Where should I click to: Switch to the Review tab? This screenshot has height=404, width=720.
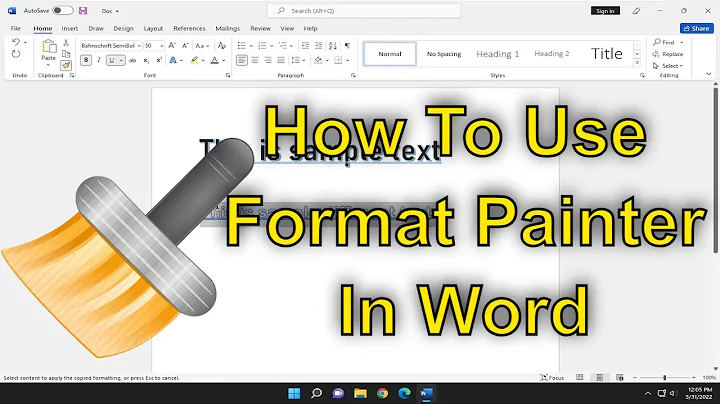(260, 28)
